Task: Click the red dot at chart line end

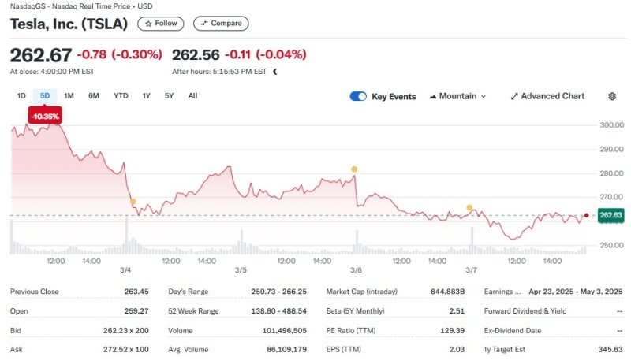Action: (586, 216)
